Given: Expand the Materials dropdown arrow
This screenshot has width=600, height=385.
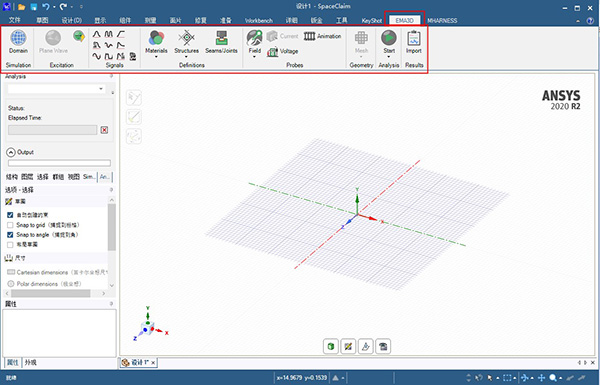Looking at the screenshot, I should (x=156, y=57).
